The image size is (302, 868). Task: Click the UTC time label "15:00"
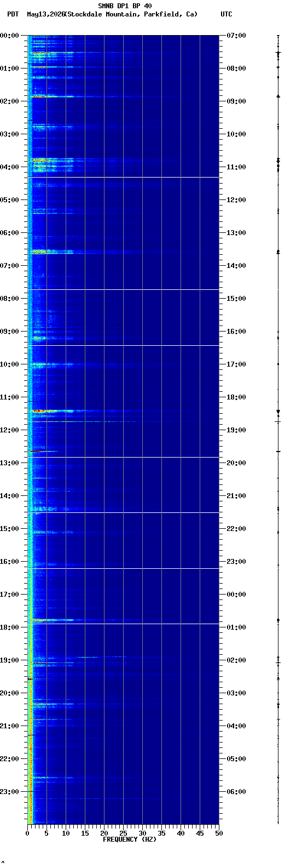pyautogui.click(x=236, y=299)
